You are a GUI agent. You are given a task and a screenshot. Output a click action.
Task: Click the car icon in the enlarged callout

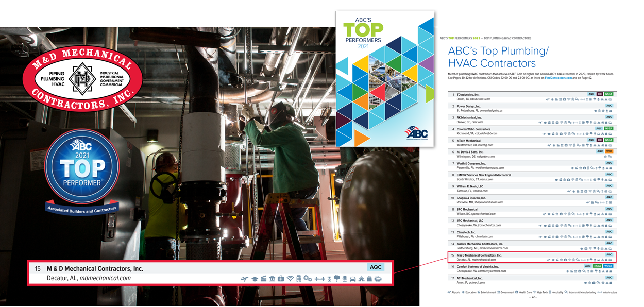352,279
